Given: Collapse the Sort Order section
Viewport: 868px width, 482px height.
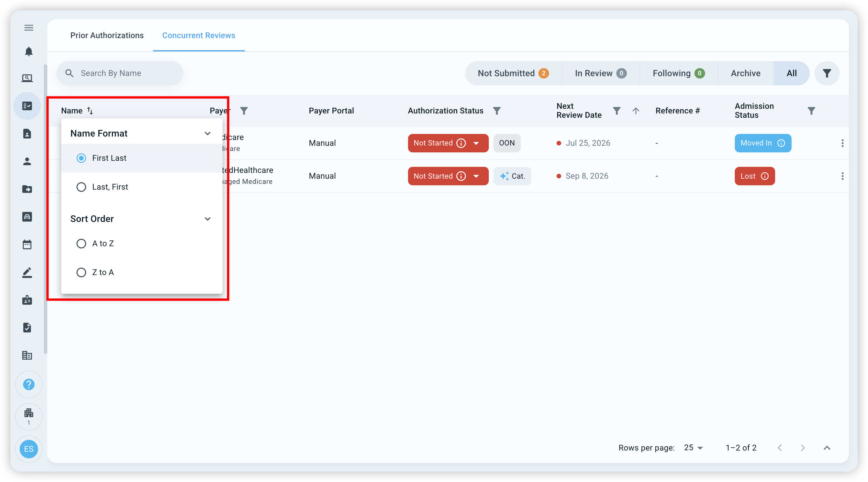Looking at the screenshot, I should (208, 219).
